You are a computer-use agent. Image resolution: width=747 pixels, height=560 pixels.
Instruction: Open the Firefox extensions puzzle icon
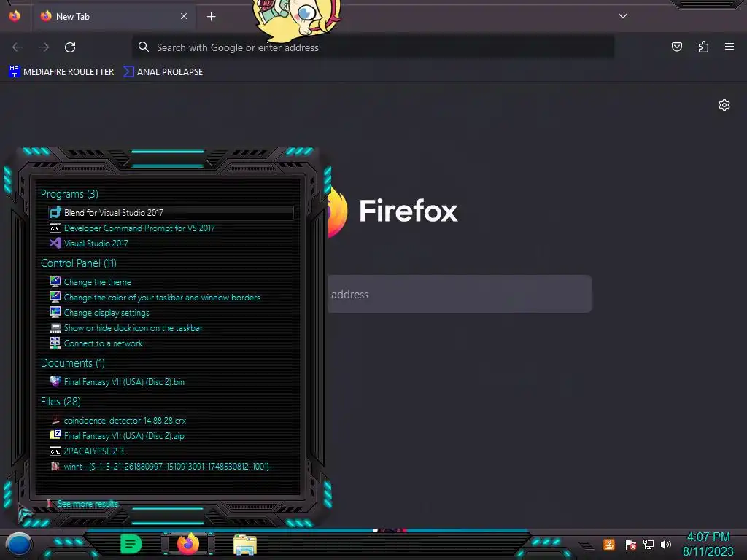click(x=703, y=47)
